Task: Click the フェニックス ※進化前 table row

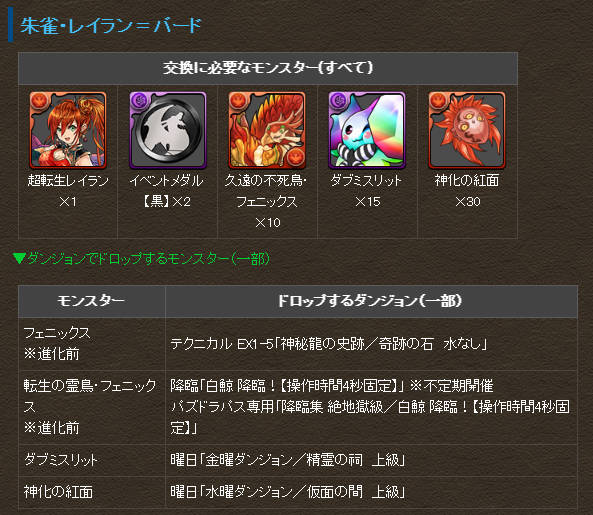Action: [x=298, y=344]
